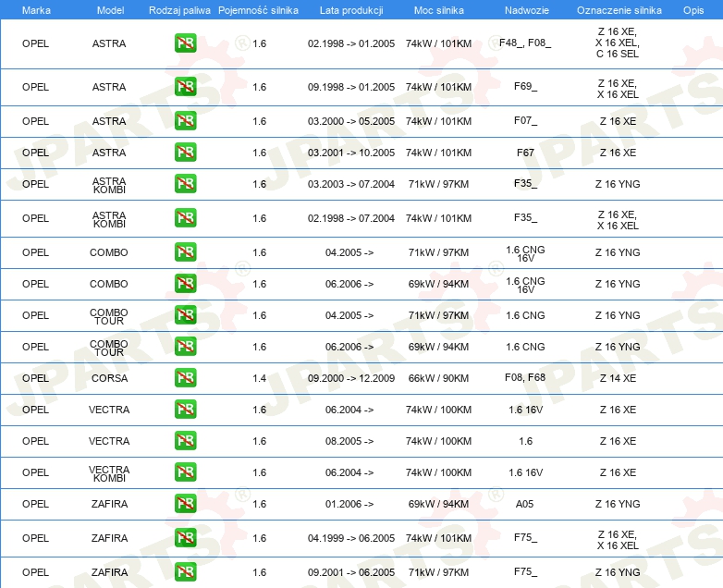
Task: Click the fuel icon in the VECTRA 06.2004 1.6 16V row
Action: pyautogui.click(x=185, y=409)
